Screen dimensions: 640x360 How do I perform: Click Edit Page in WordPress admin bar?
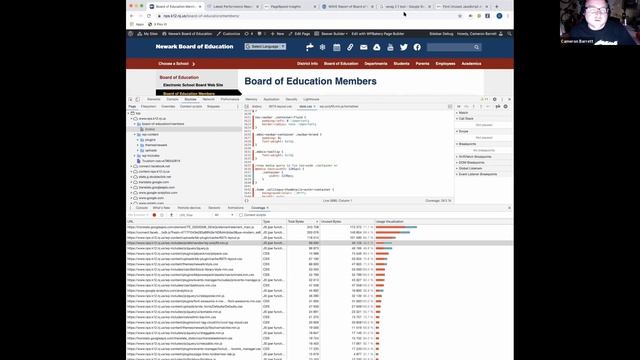(299, 34)
